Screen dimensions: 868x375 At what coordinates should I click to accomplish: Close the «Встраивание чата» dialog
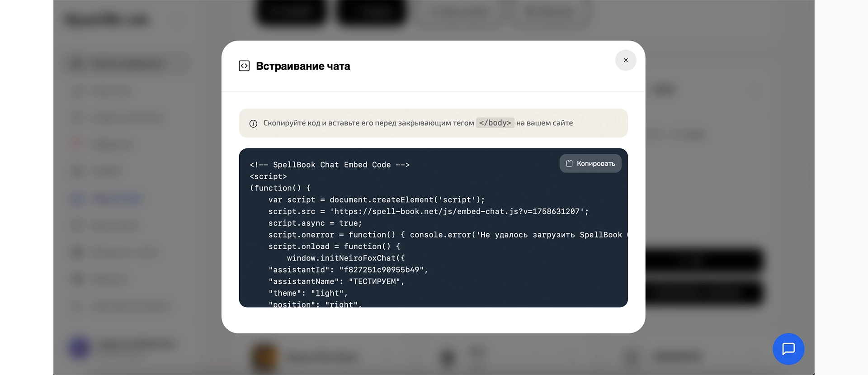point(626,60)
